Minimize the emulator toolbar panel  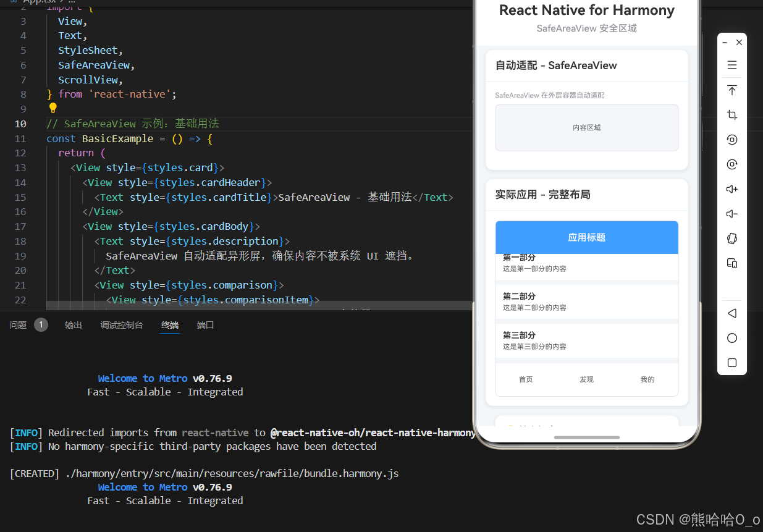pyautogui.click(x=725, y=43)
